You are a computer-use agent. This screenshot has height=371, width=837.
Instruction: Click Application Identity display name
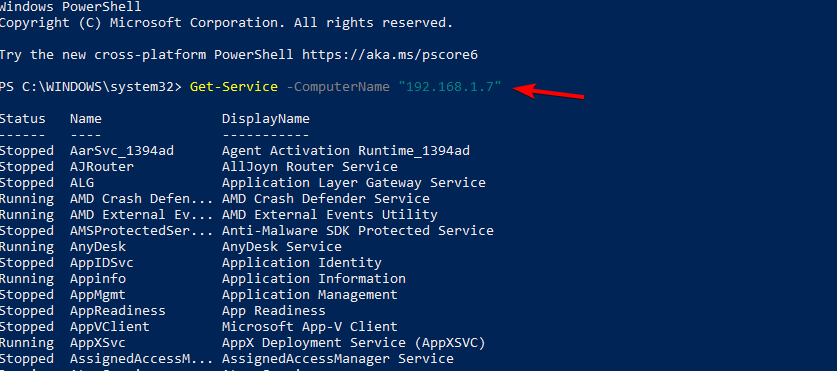click(x=302, y=263)
